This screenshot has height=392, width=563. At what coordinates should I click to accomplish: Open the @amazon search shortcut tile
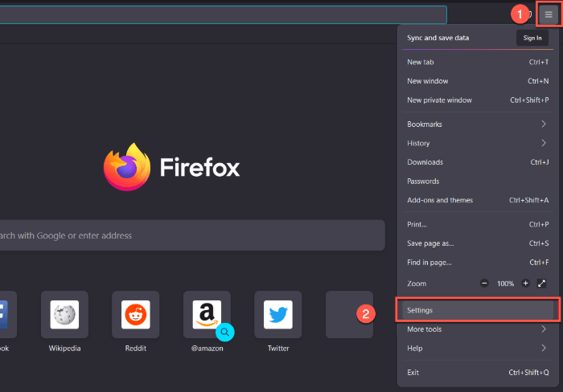point(208,315)
